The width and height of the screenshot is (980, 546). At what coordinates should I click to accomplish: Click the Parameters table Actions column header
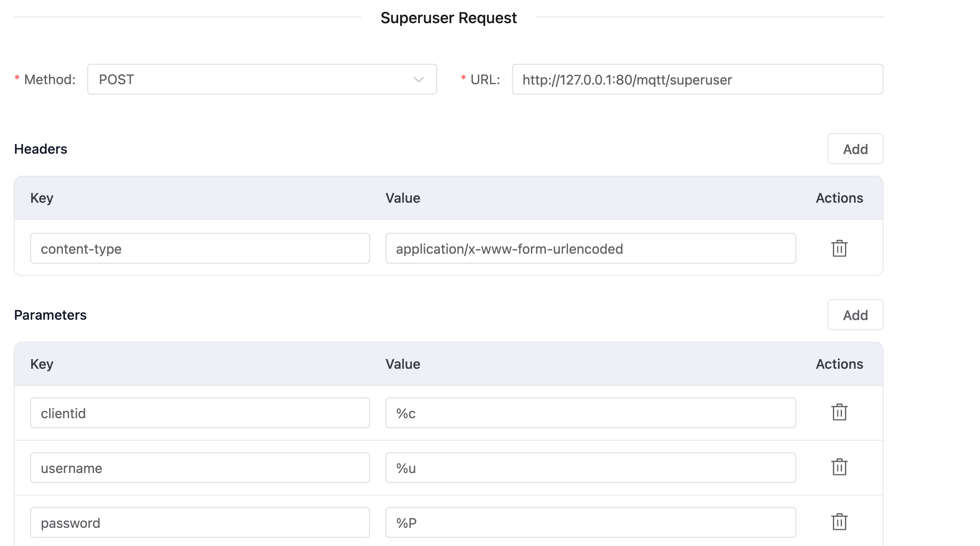tap(839, 364)
